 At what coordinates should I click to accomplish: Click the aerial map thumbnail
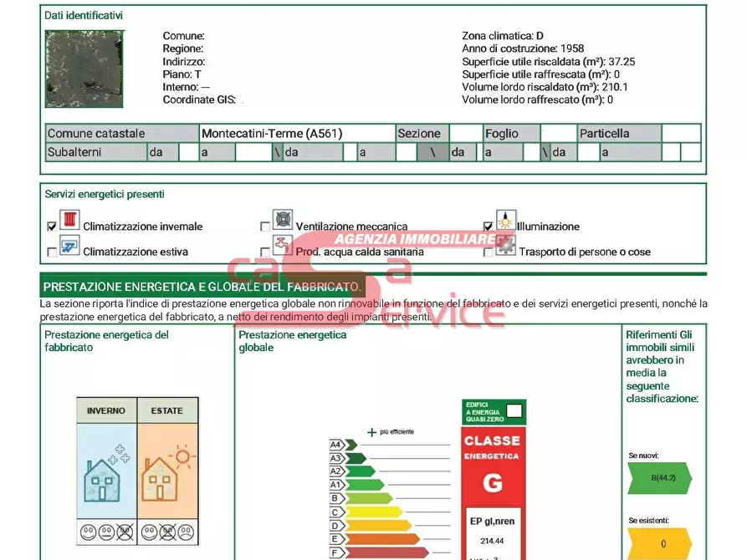[x=84, y=69]
